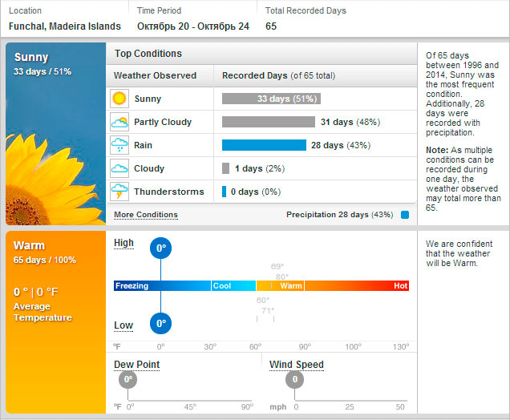Click the Wind Speed 0 gray marker
The height and width of the screenshot is (420, 510).
(295, 379)
